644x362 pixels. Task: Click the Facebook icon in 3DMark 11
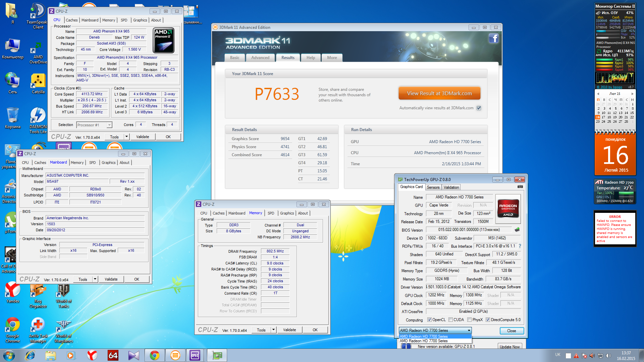pos(493,38)
